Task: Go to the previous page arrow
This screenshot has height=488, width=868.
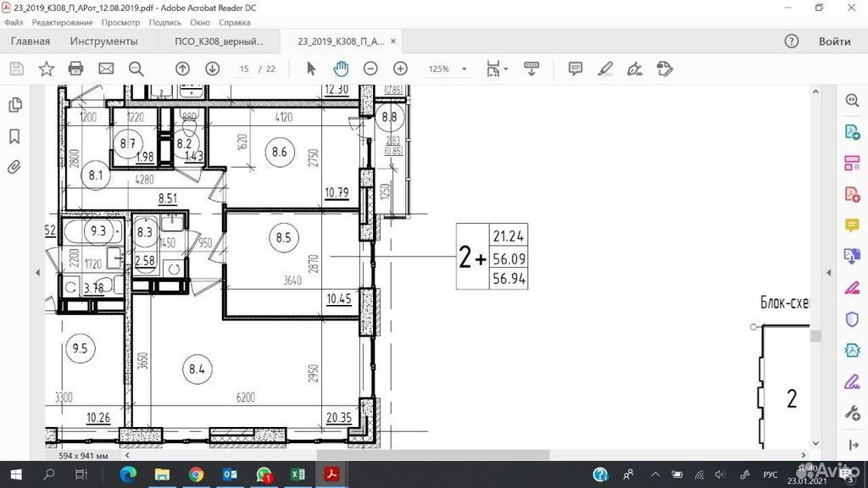Action: 183,69
